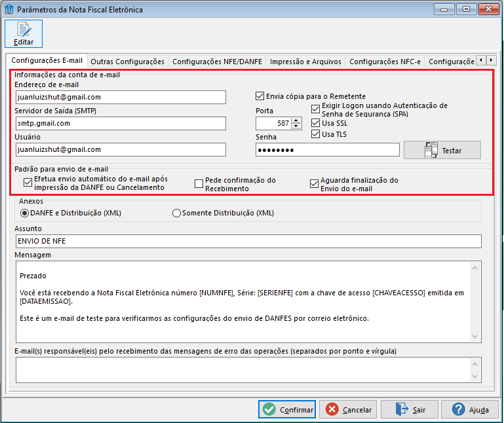The height and width of the screenshot is (423, 504).
Task: Switch to Impressão e Arquivos tab
Action: pos(305,62)
